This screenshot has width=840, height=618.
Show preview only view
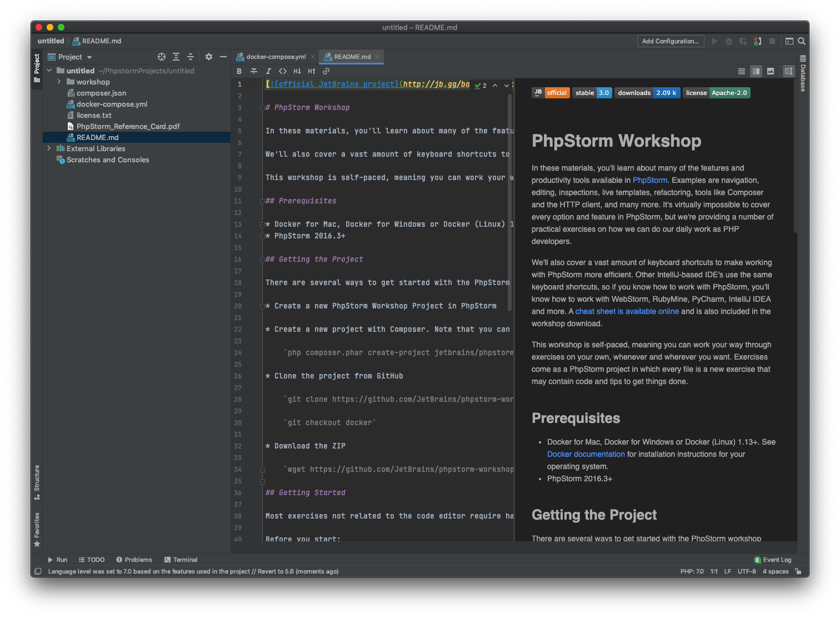click(771, 71)
